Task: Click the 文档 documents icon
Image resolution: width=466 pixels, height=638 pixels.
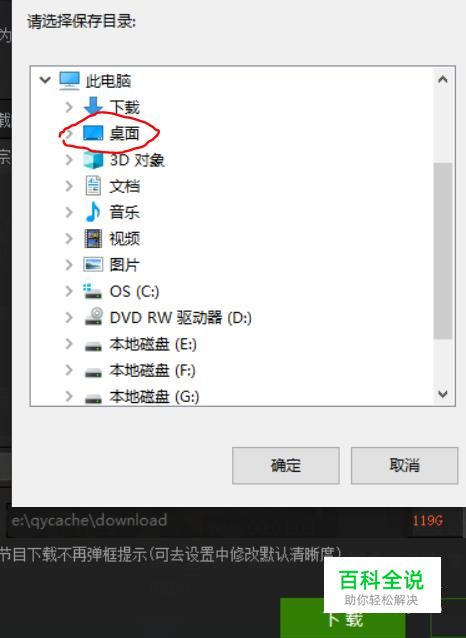Action: click(x=93, y=186)
